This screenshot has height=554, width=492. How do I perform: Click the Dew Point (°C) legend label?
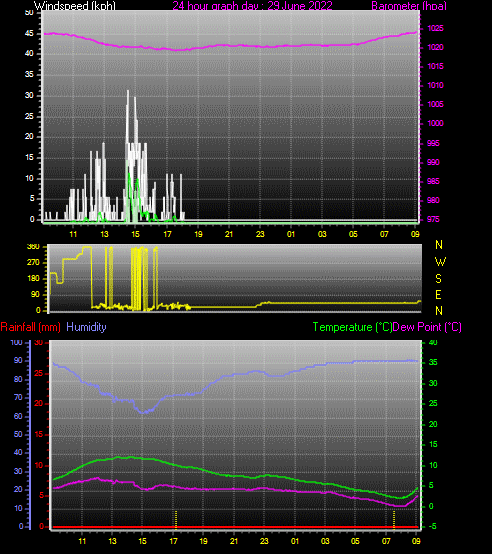click(427, 327)
